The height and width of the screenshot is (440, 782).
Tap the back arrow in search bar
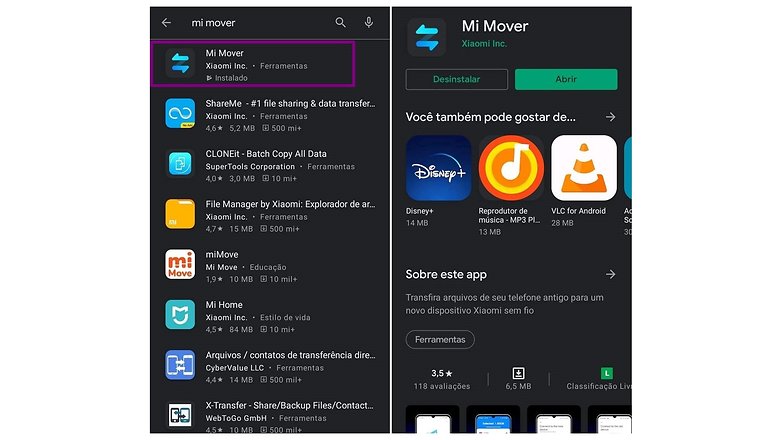166,22
